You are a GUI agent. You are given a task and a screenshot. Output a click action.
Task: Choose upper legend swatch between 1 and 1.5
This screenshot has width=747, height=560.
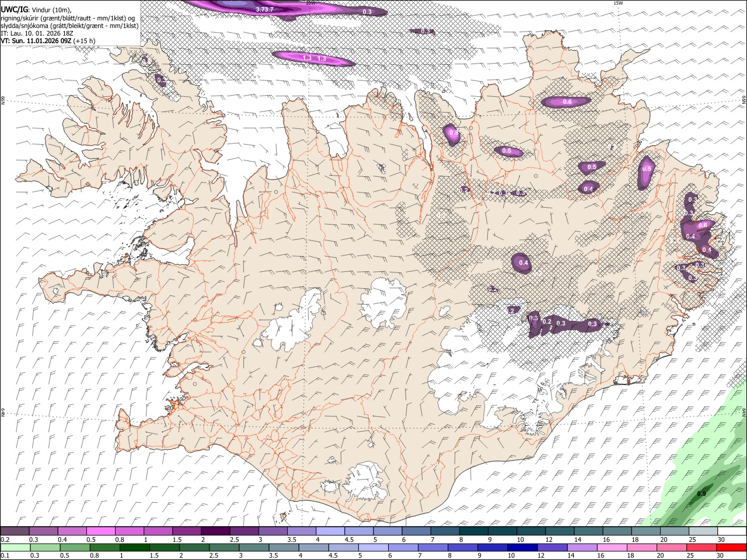click(x=158, y=531)
